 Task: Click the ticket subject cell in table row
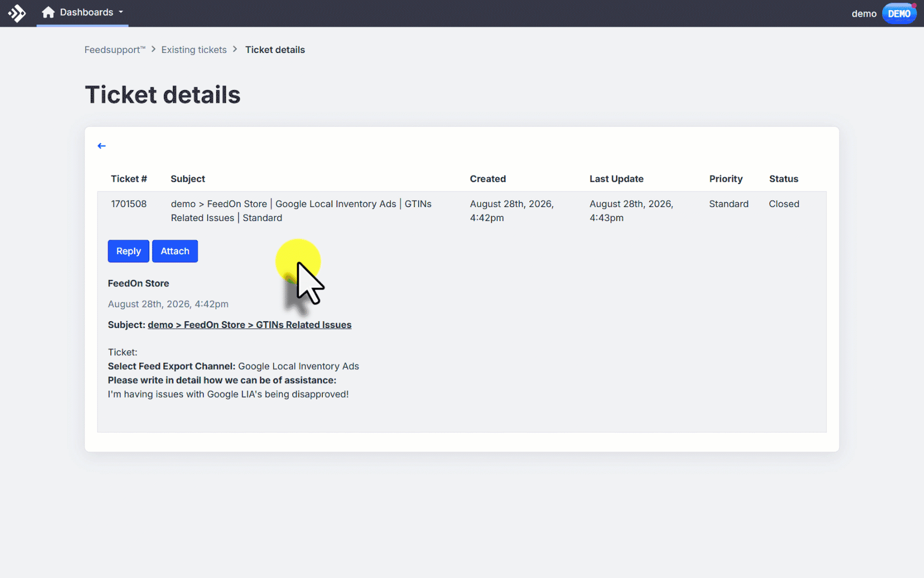click(301, 211)
